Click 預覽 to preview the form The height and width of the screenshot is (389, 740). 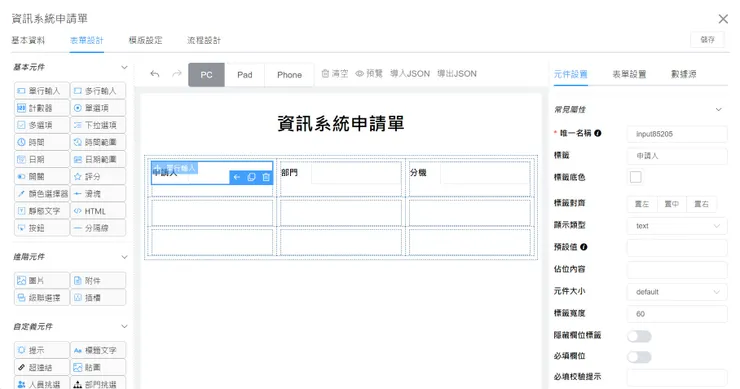(369, 74)
